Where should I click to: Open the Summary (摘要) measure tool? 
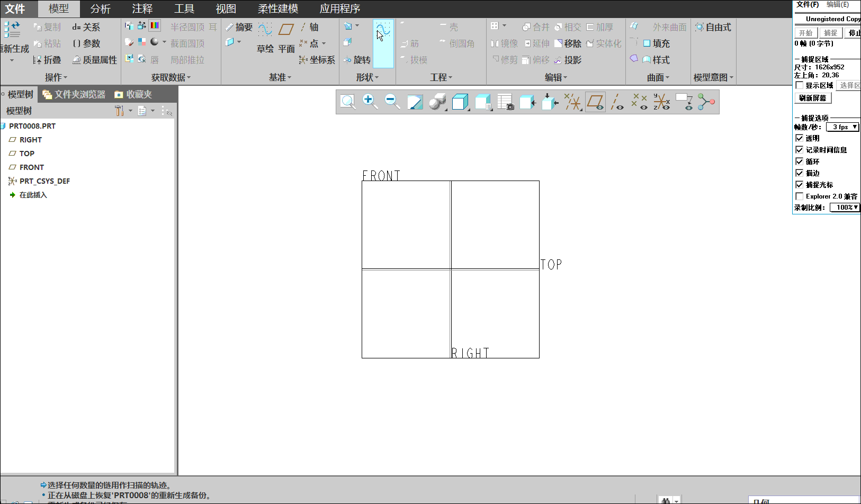239,27
